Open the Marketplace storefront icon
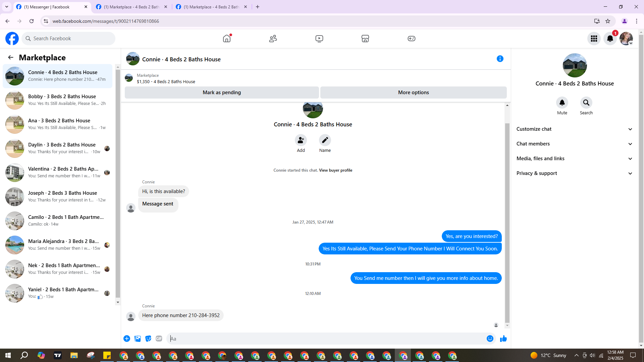644x362 pixels. point(365,39)
